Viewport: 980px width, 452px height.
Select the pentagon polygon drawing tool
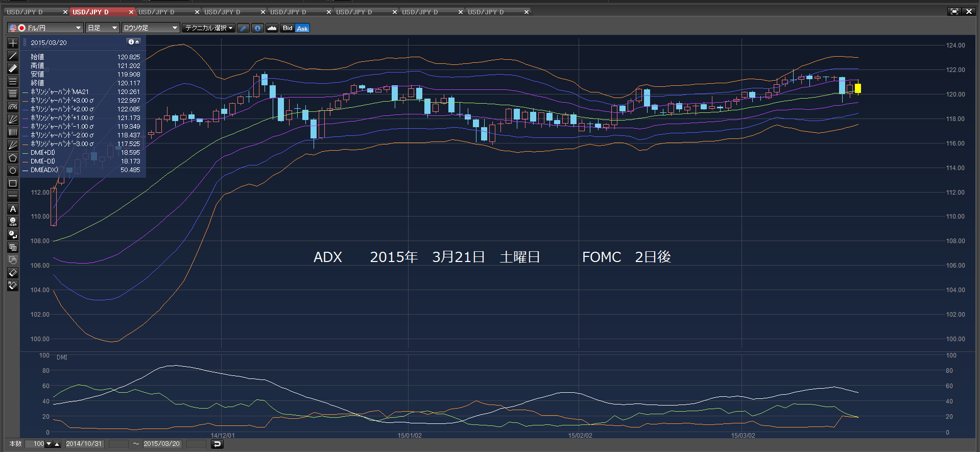click(x=13, y=158)
